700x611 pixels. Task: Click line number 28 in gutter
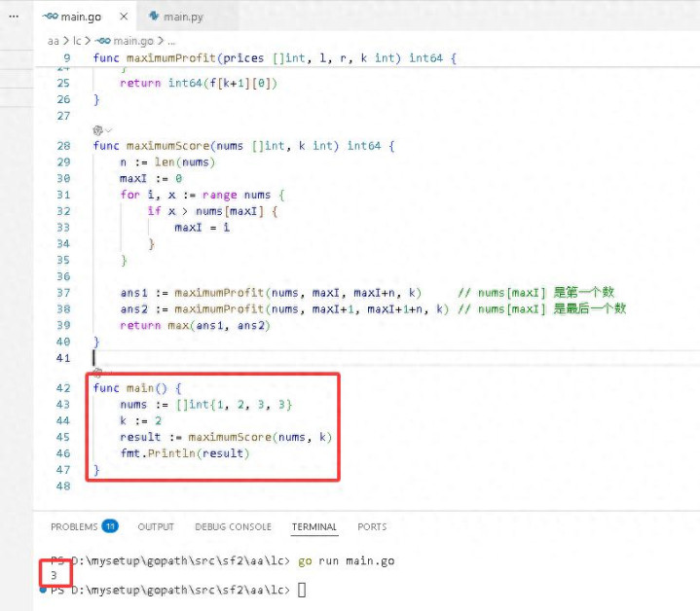click(x=63, y=146)
